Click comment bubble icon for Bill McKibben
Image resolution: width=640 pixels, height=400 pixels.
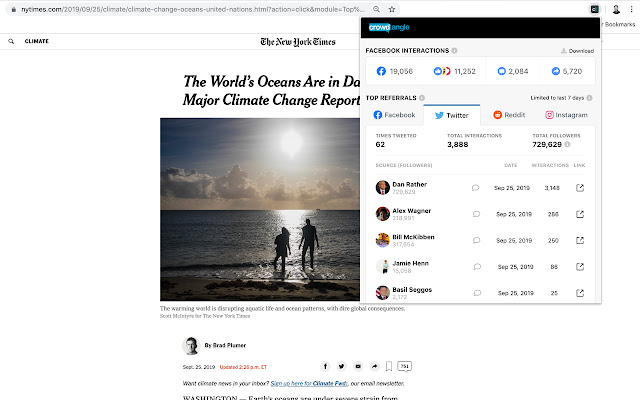tap(475, 240)
